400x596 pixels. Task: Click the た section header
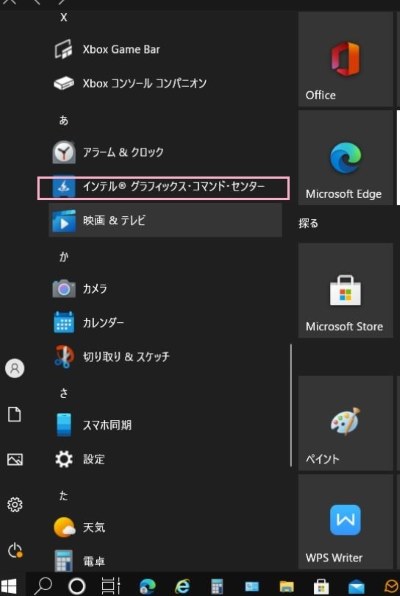(64, 496)
